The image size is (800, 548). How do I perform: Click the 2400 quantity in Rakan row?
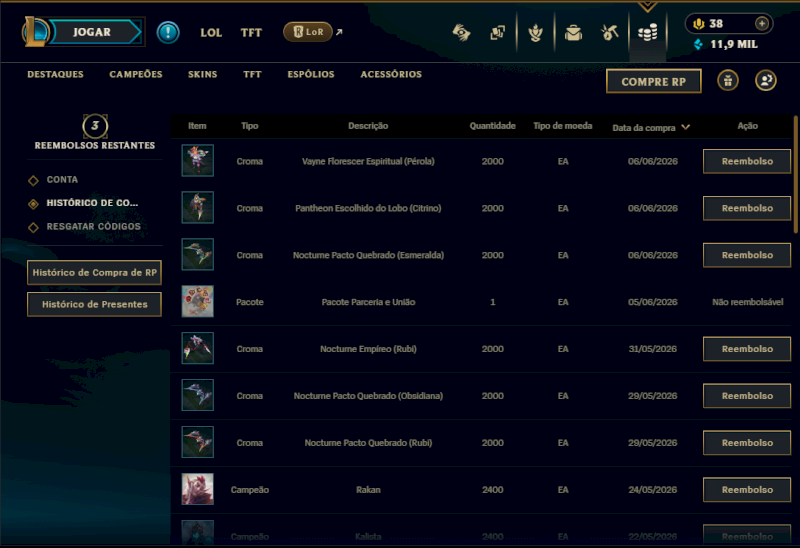tap(492, 490)
